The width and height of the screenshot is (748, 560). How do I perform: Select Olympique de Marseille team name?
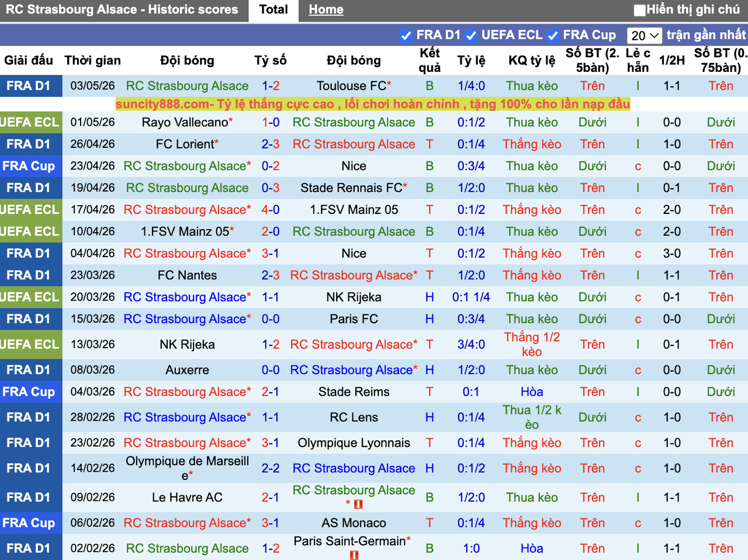tap(187, 468)
